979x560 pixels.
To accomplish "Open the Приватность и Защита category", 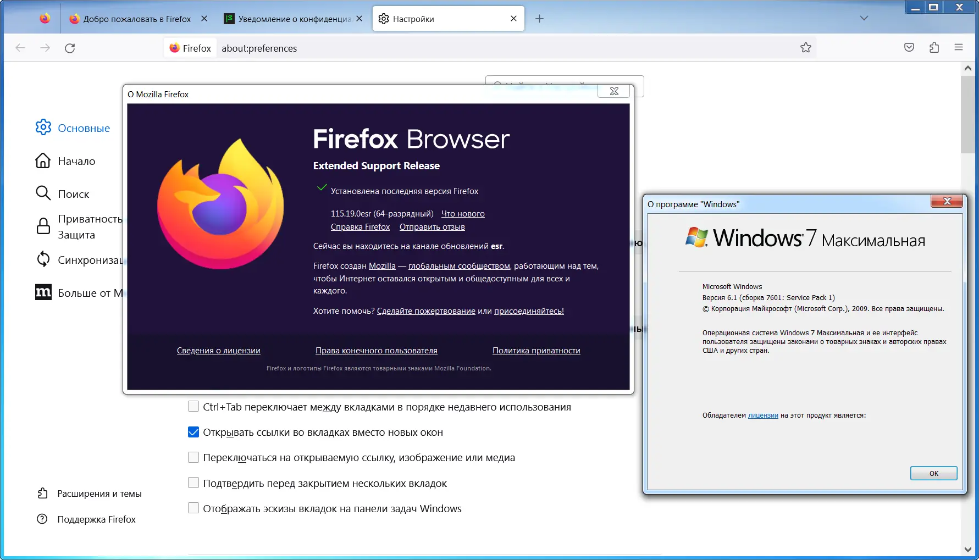I will pos(78,226).
